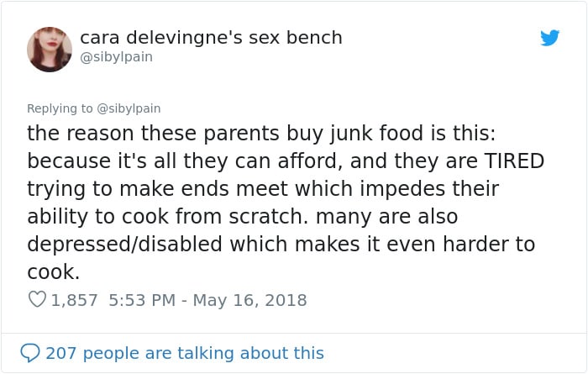
Task: Click the number 207 beside the reply icon
Action: coord(60,353)
